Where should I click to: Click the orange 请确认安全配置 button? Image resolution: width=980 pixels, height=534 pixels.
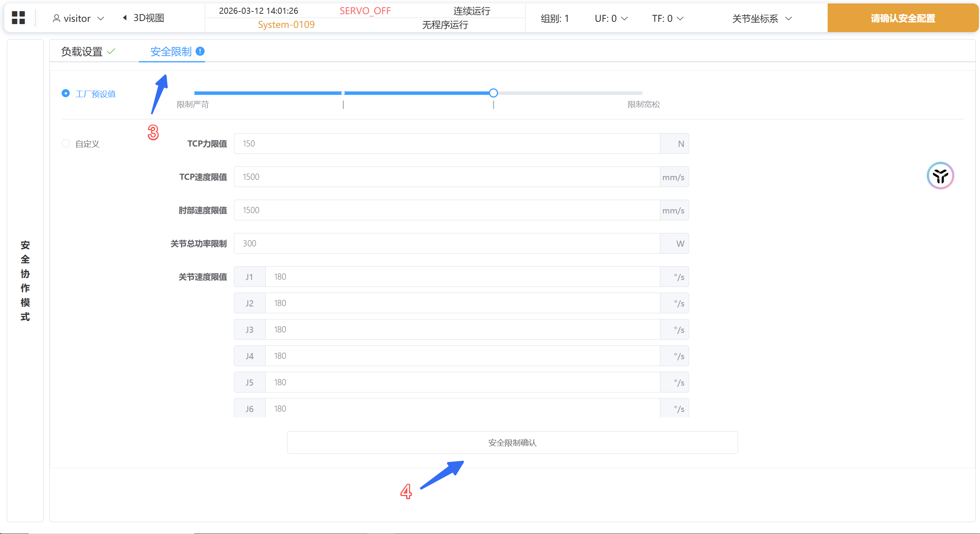tap(903, 18)
